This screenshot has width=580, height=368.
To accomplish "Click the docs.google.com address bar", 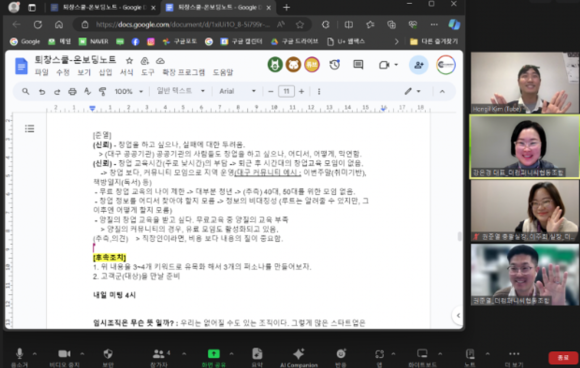I will coord(183,25).
